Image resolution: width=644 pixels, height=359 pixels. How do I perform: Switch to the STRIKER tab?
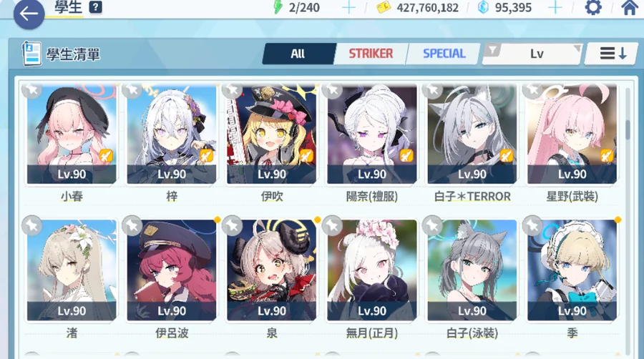(371, 54)
